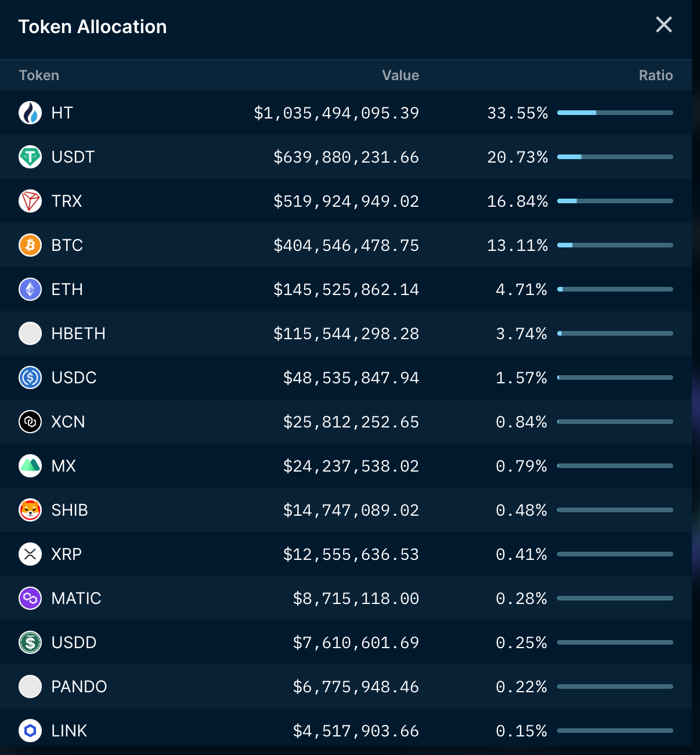This screenshot has width=700, height=755.
Task: Click the BTC Bitcoin token icon
Action: 30,245
